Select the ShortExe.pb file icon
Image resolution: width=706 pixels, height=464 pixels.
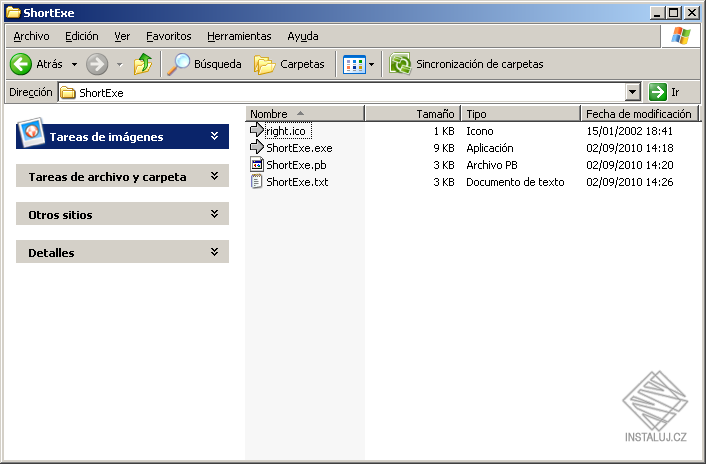(257, 164)
